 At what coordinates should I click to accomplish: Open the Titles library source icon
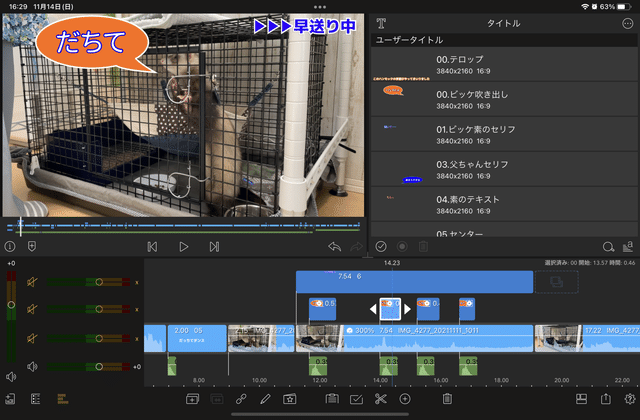[x=381, y=23]
